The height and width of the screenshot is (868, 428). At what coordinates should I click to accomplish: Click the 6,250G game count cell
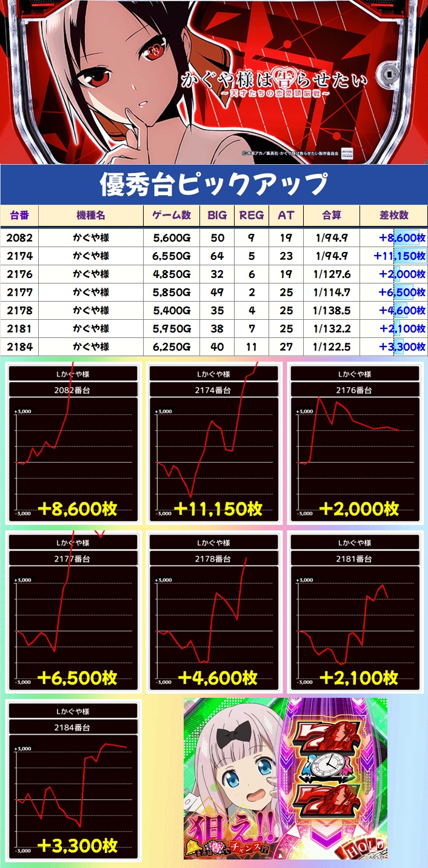[172, 347]
